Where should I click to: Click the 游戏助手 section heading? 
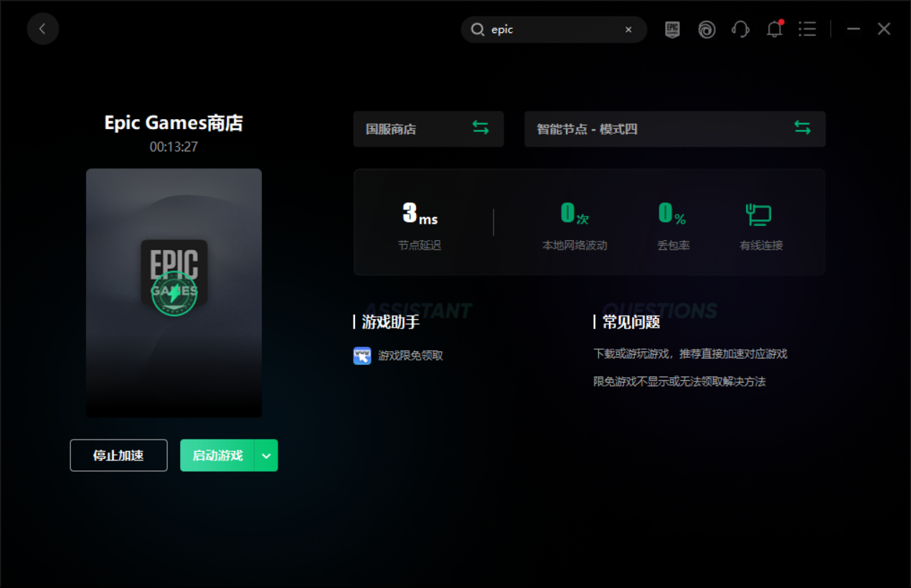pos(390,322)
